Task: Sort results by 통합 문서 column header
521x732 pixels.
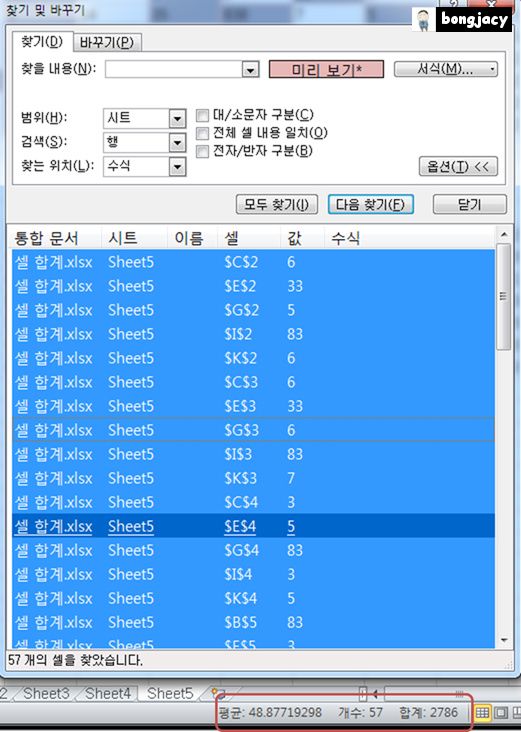Action: (56, 239)
